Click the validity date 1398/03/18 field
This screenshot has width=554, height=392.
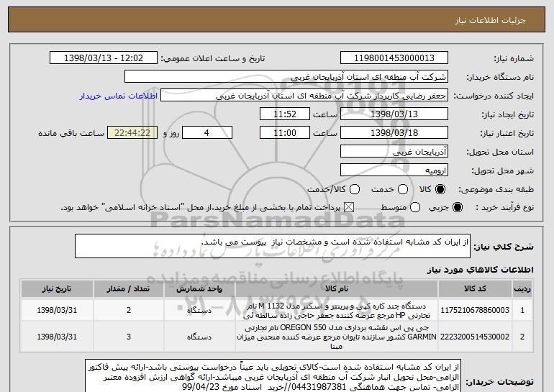(394, 133)
